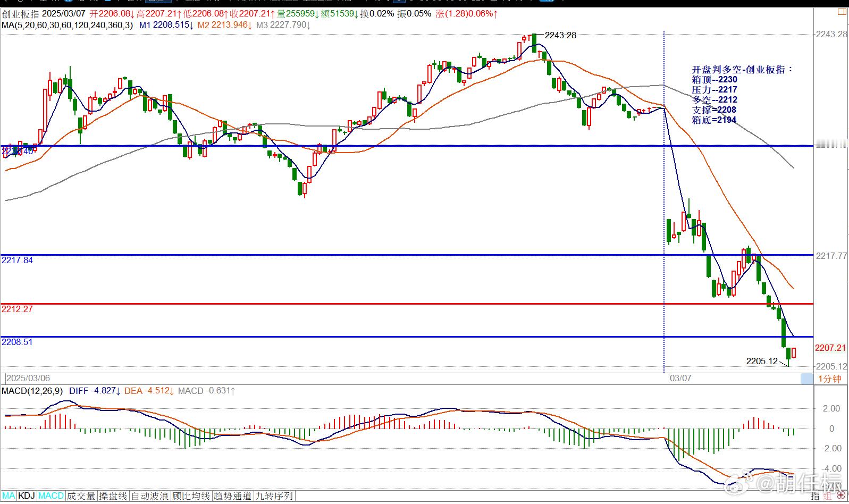Click the 箱底=2194 annotation line
849x504 pixels.
(714, 120)
